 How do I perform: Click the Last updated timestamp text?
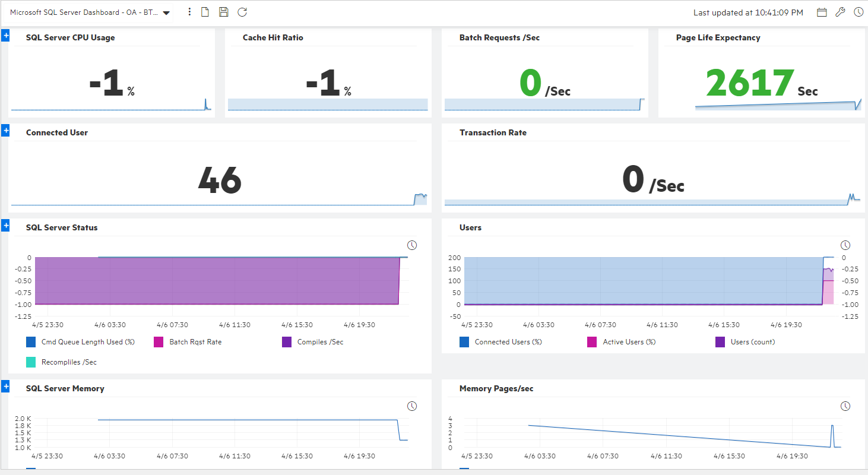coord(748,12)
